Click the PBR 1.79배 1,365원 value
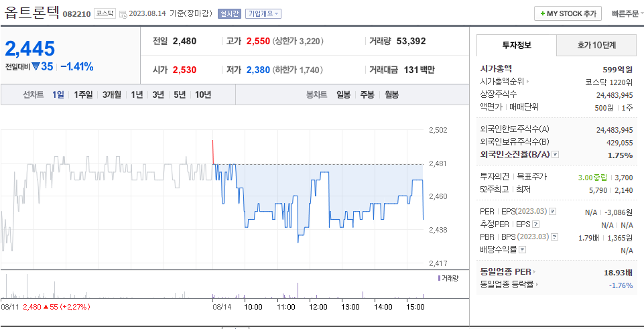This screenshot has width=644, height=329. [x=605, y=237]
